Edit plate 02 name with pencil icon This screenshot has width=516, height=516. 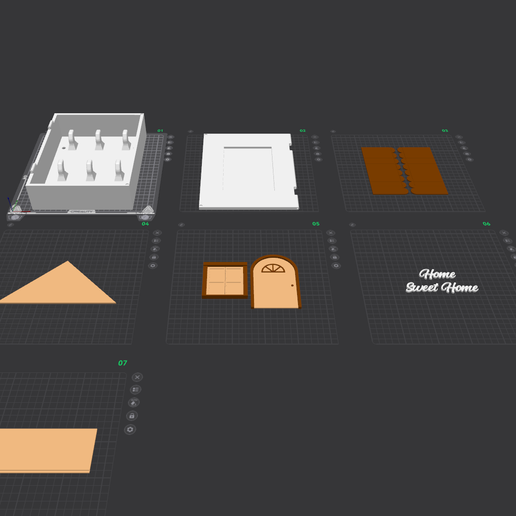(x=191, y=131)
